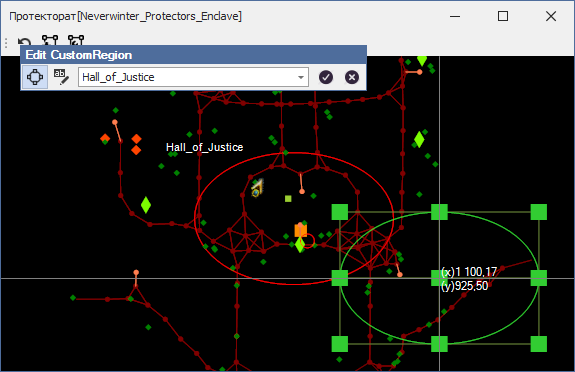The height and width of the screenshot is (372, 575).
Task: Confirm region edit with checkmark button
Action: point(326,77)
